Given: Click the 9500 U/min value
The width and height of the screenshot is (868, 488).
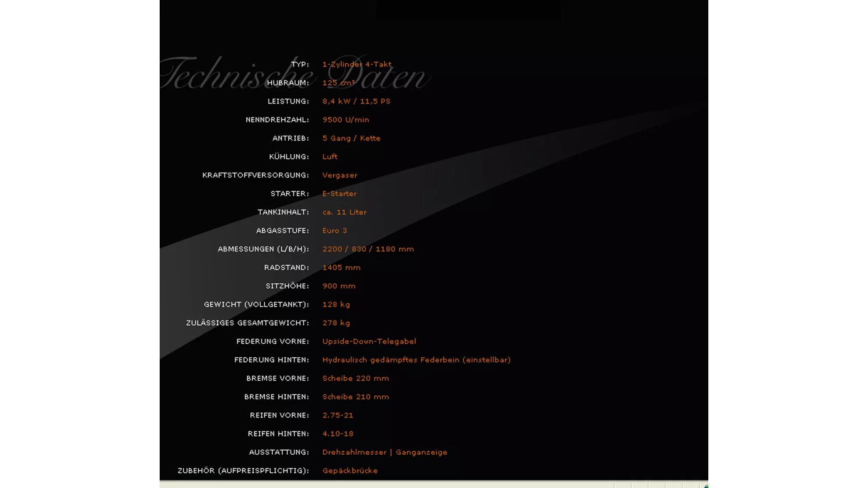Looking at the screenshot, I should [x=345, y=120].
